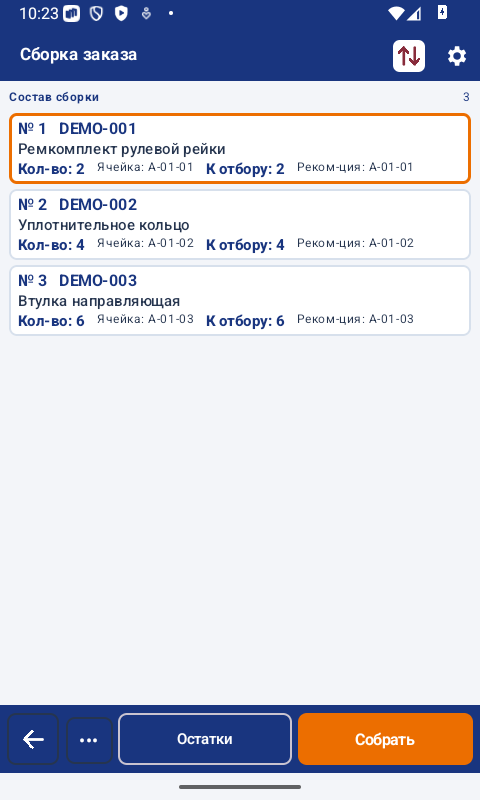Tap the Состав сборки section header
The width and height of the screenshot is (480, 800).
point(54,97)
